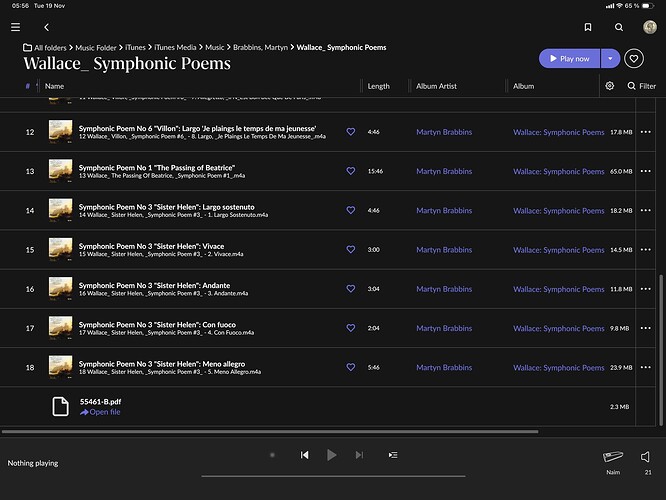Favorite track 12 Largo with heart
The width and height of the screenshot is (666, 500).
click(x=350, y=132)
